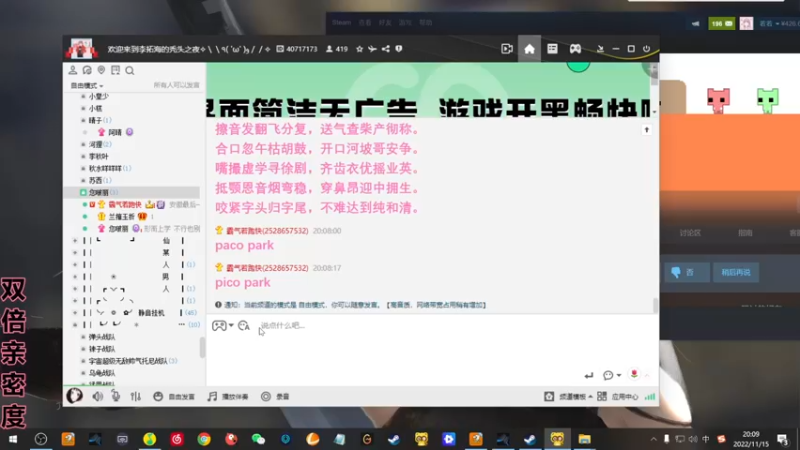Screen dimensions: 800x450
Task: Click the flower gift icon in chat input
Action: [x=634, y=374]
